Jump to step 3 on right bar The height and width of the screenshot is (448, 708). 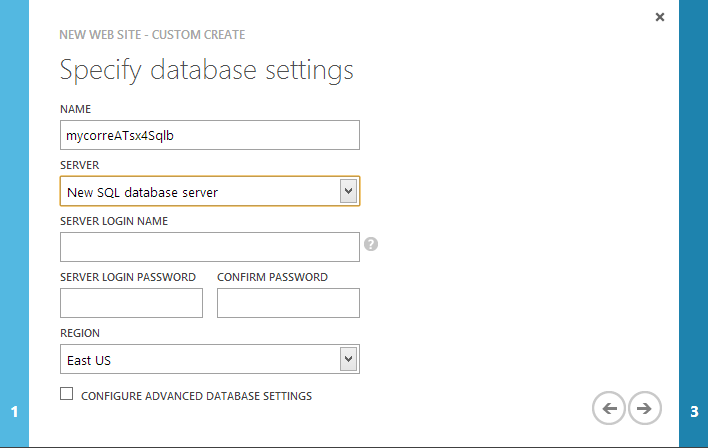tap(693, 411)
